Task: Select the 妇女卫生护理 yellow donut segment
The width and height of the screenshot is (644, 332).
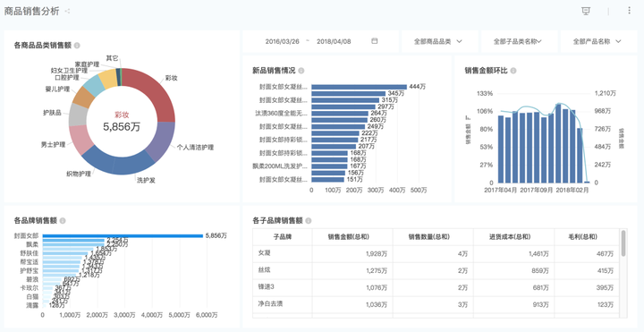Action: click(108, 79)
